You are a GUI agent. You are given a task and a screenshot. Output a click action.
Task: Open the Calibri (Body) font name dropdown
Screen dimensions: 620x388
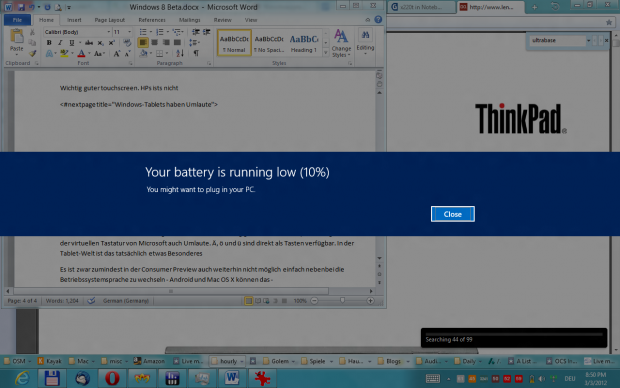(x=108, y=32)
